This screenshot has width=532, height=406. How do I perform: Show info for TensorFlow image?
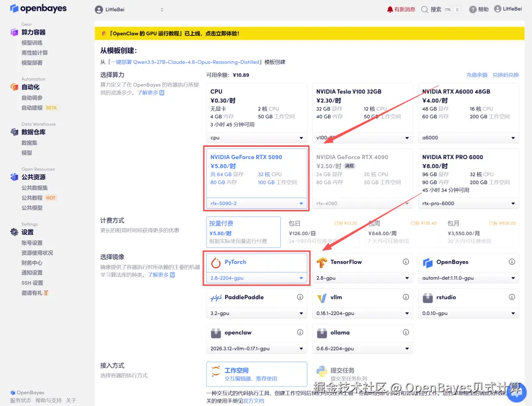(x=406, y=262)
